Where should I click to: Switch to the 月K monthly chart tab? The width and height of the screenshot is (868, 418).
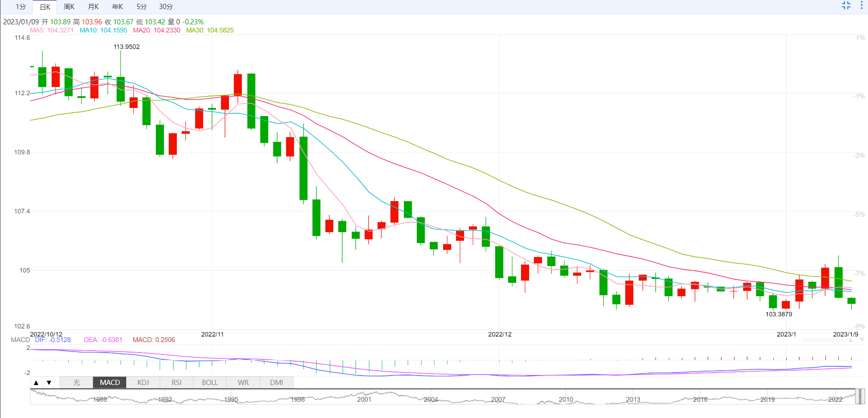[93, 7]
